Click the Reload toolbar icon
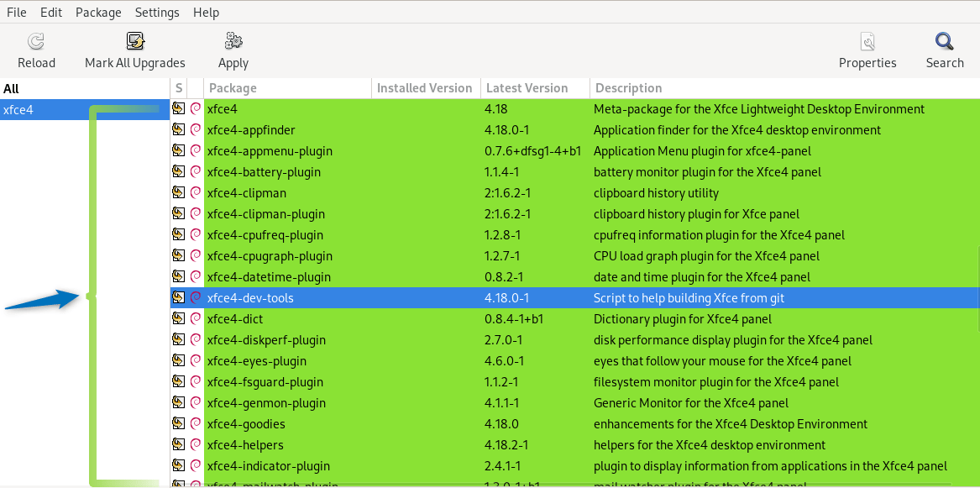The image size is (980, 488). pyautogui.click(x=36, y=40)
